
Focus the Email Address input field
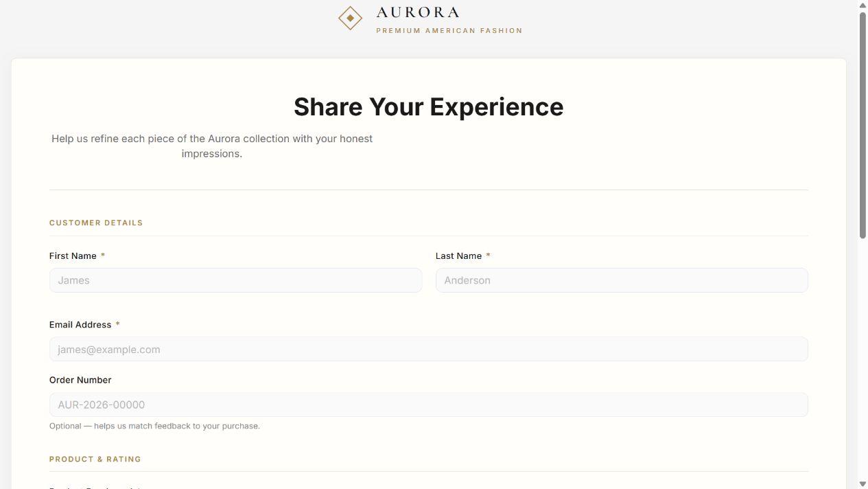[x=429, y=349]
